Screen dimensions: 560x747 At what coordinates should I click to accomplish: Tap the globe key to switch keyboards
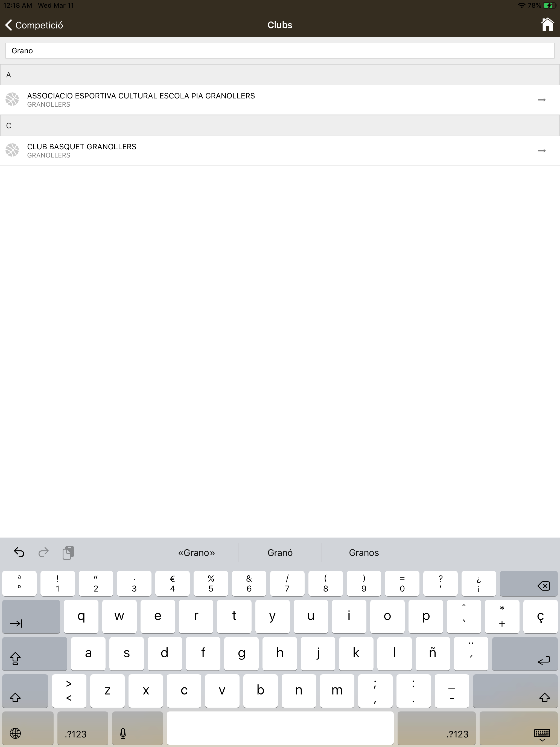[x=16, y=734]
